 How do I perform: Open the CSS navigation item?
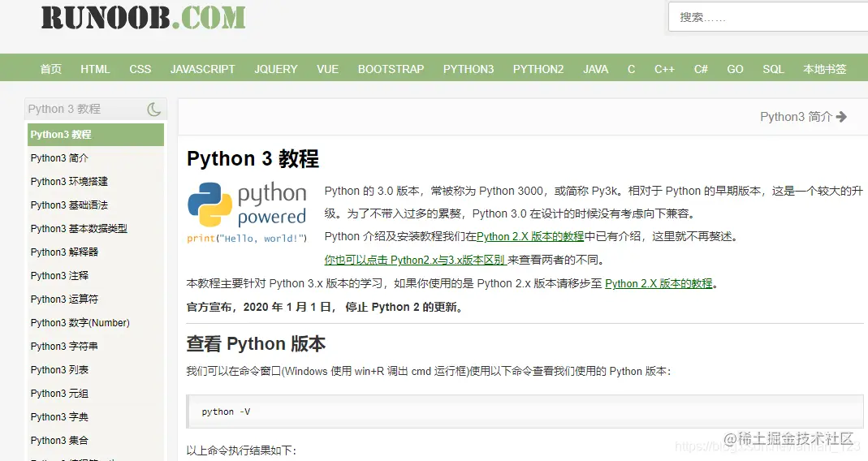pos(140,69)
